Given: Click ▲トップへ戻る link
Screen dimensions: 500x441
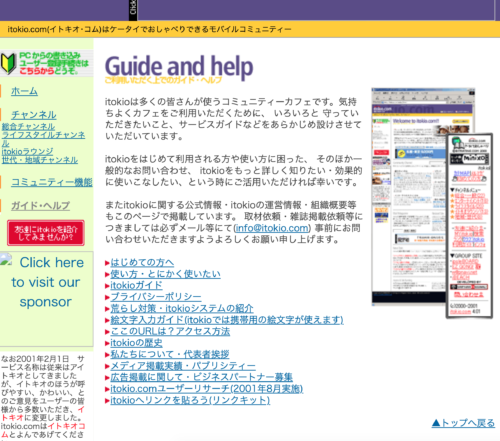Looking at the screenshot, I should [463, 423].
